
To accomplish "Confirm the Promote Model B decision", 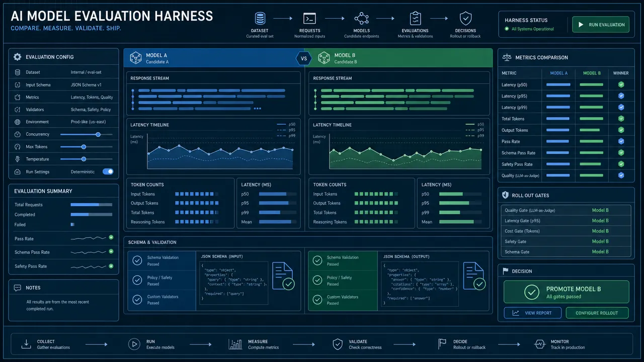I will [567, 292].
